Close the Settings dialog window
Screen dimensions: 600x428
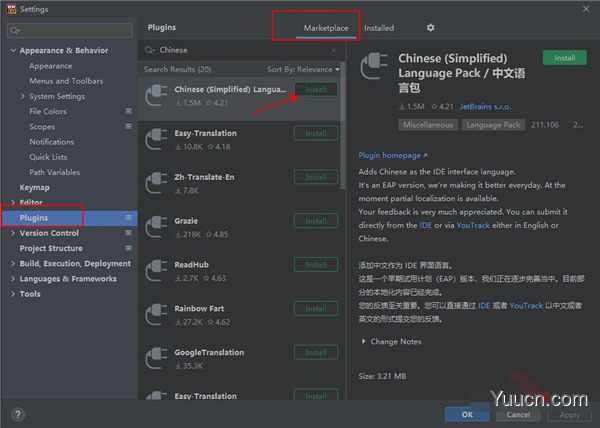coord(586,9)
